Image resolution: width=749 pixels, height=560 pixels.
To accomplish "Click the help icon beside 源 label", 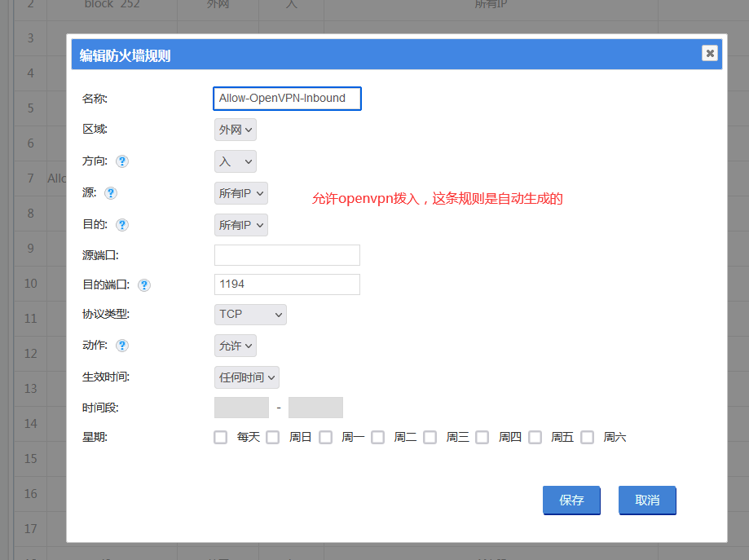I will click(111, 193).
